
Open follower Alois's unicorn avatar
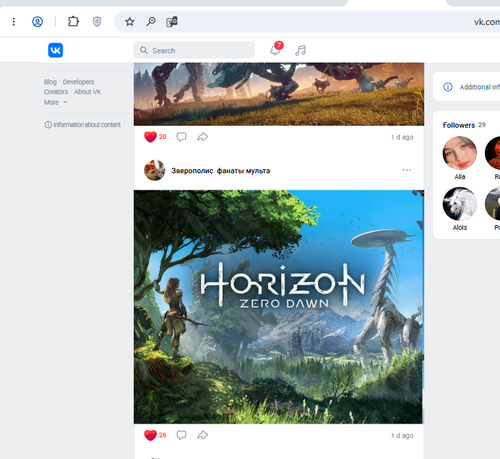click(460, 204)
